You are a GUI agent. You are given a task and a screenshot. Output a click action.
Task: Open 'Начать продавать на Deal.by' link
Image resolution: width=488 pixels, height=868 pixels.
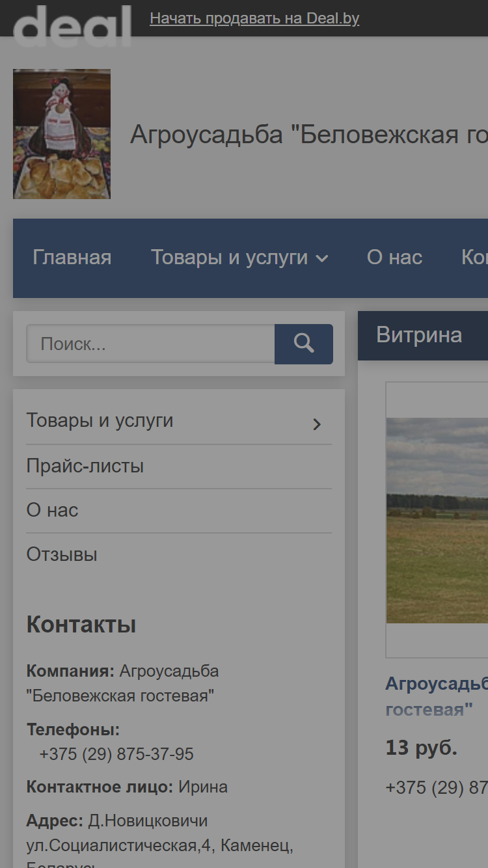[x=254, y=19]
